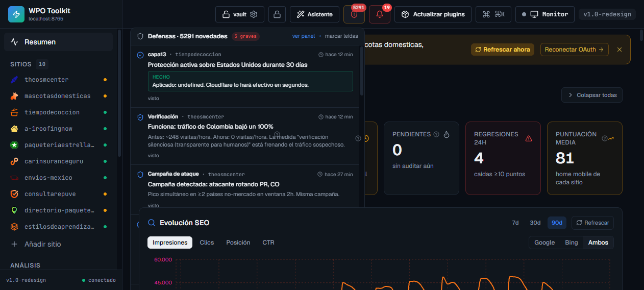
Task: Click 'ver panel' link in Defensas popup
Action: pos(307,36)
